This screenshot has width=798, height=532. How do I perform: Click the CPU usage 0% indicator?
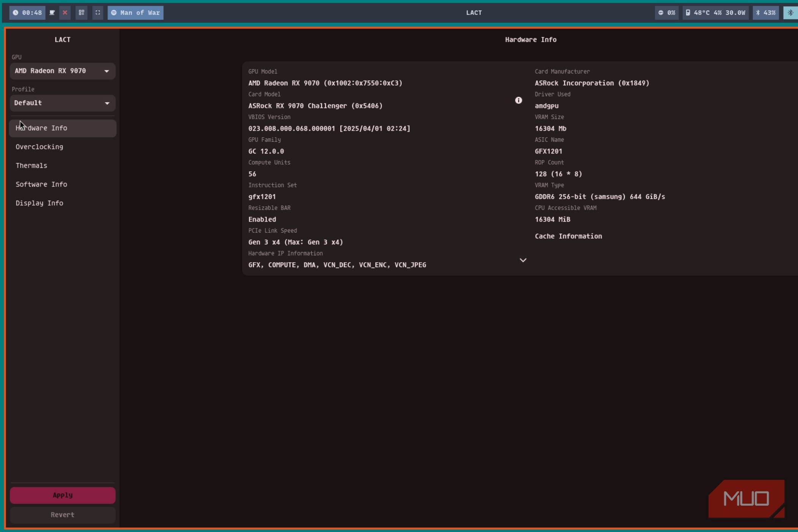click(x=667, y=13)
